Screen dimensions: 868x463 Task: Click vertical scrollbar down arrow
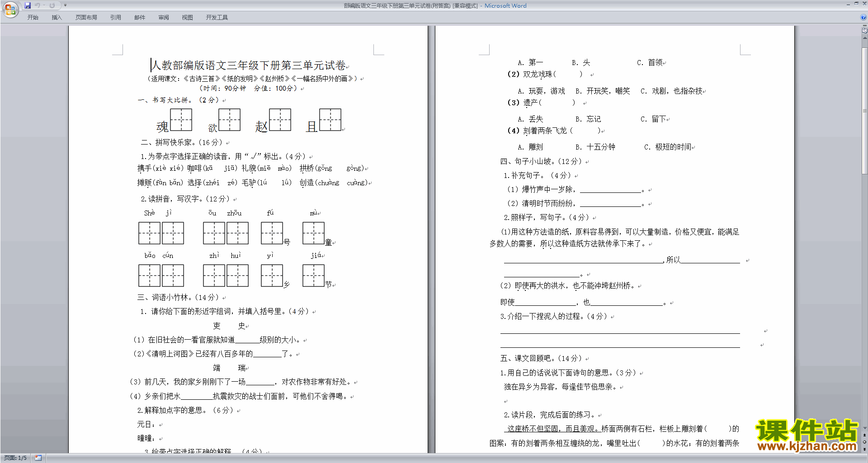865,428
